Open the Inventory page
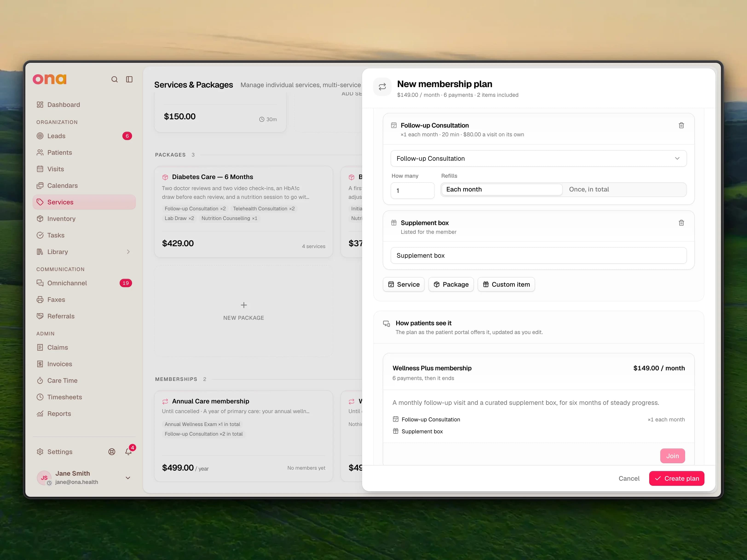Image resolution: width=747 pixels, height=560 pixels. (x=84, y=219)
